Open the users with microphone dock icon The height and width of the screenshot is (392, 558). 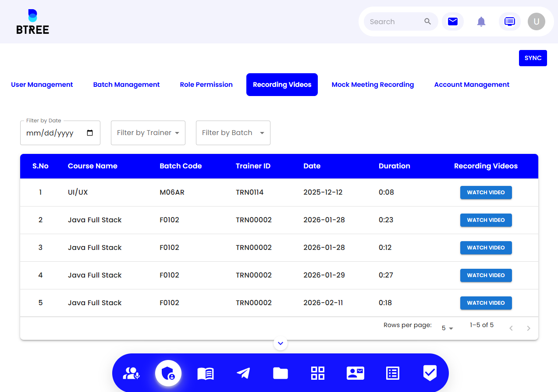(x=131, y=373)
